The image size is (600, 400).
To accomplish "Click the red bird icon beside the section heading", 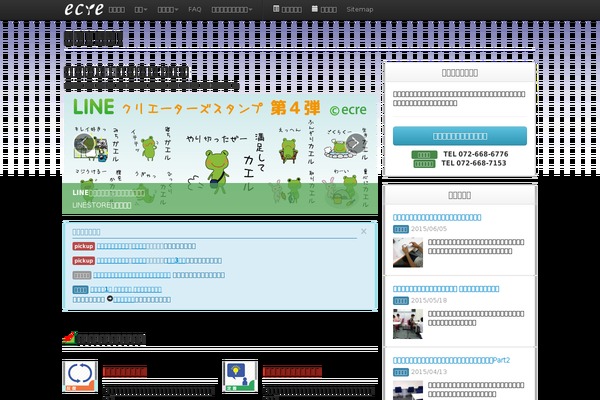I will click(70, 338).
